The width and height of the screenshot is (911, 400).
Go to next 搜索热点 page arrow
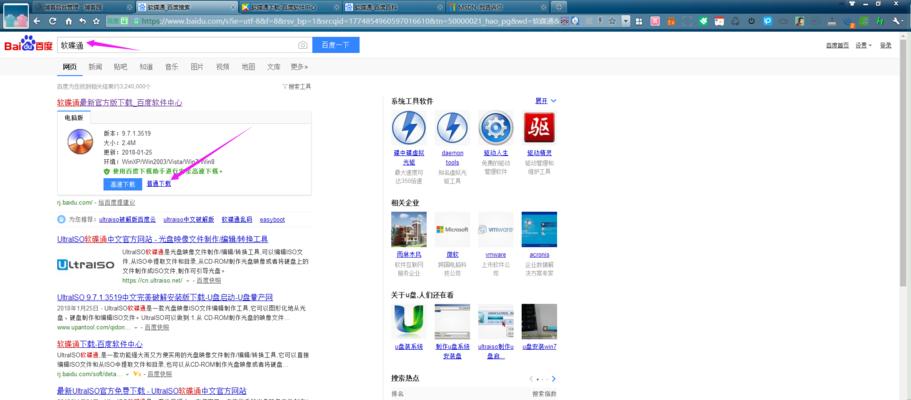554,378
